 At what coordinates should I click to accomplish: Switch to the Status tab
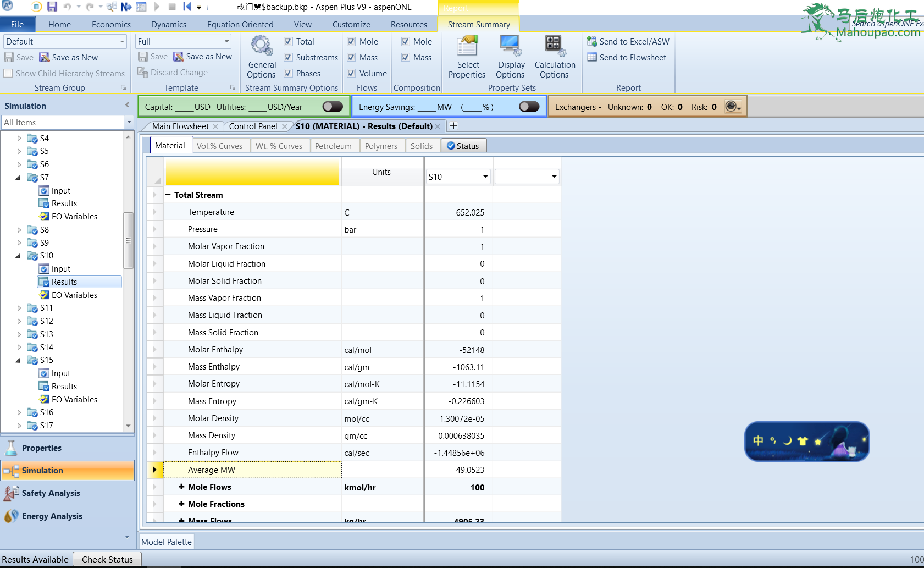[463, 146]
